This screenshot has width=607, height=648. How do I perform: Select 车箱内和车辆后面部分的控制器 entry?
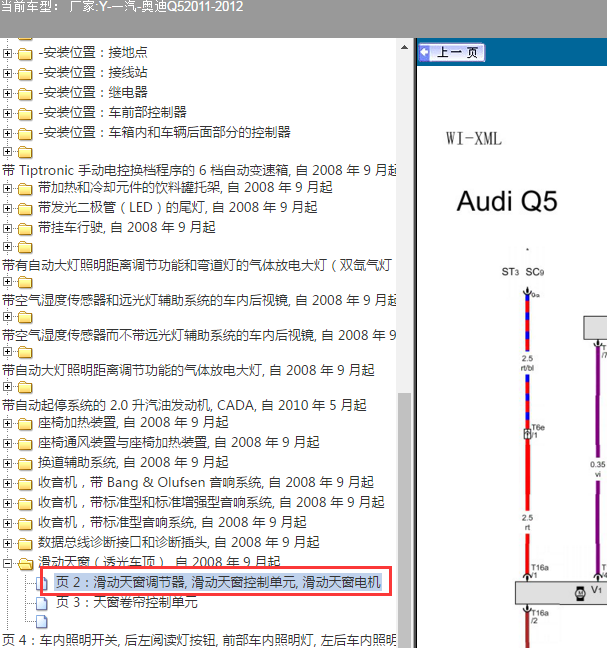pos(164,133)
